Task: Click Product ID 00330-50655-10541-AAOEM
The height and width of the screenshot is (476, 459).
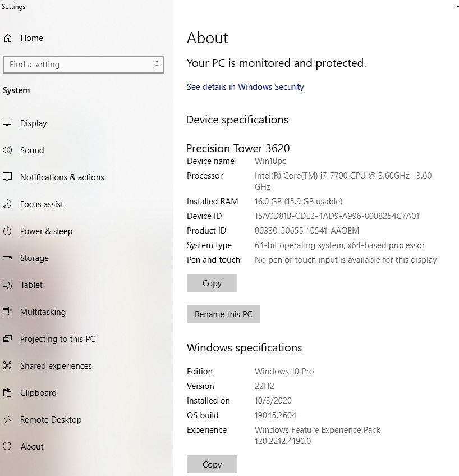Action: 307,231
